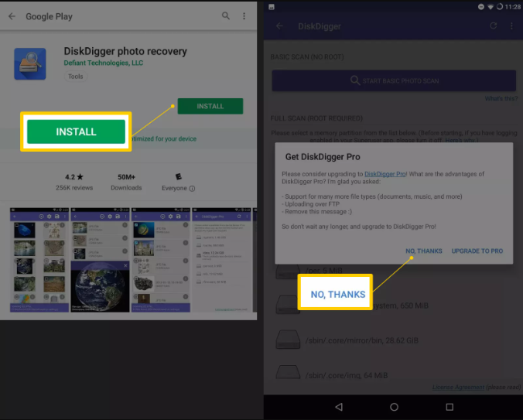Tap Android home navigation button
523x420 pixels.
(395, 407)
